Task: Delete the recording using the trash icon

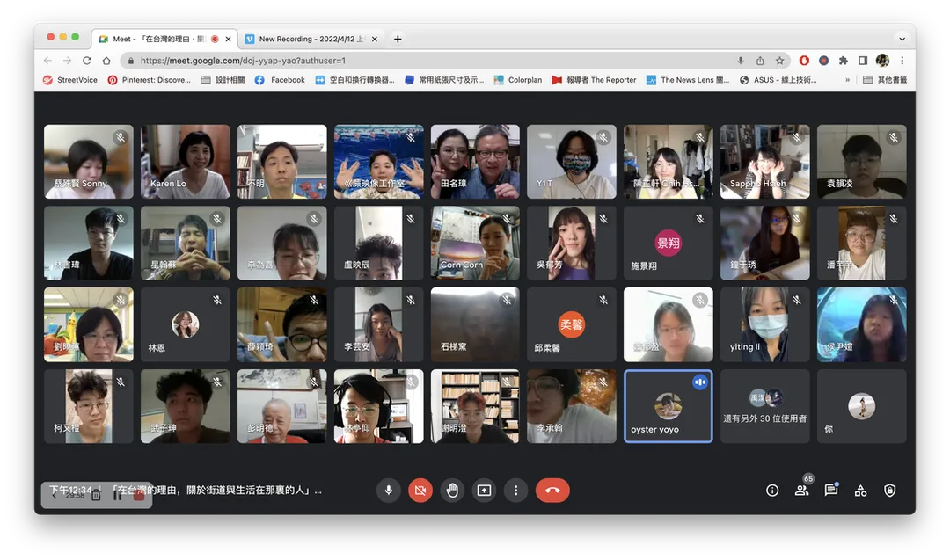Action: [x=96, y=495]
